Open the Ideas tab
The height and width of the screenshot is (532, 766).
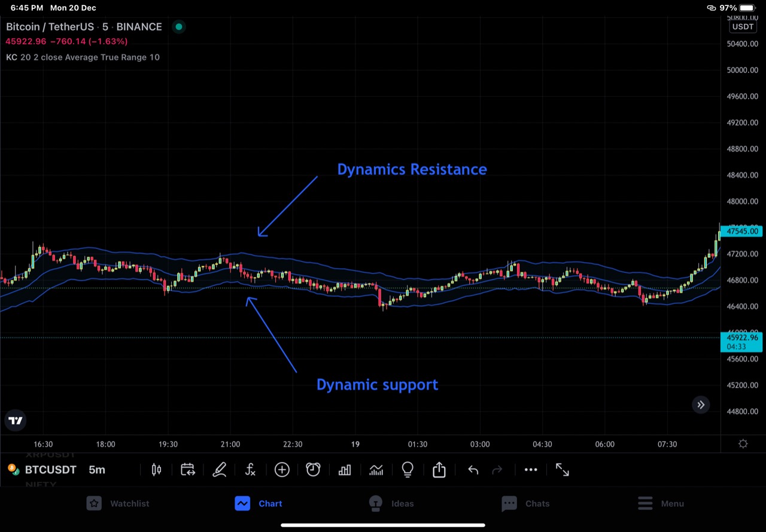(x=391, y=503)
